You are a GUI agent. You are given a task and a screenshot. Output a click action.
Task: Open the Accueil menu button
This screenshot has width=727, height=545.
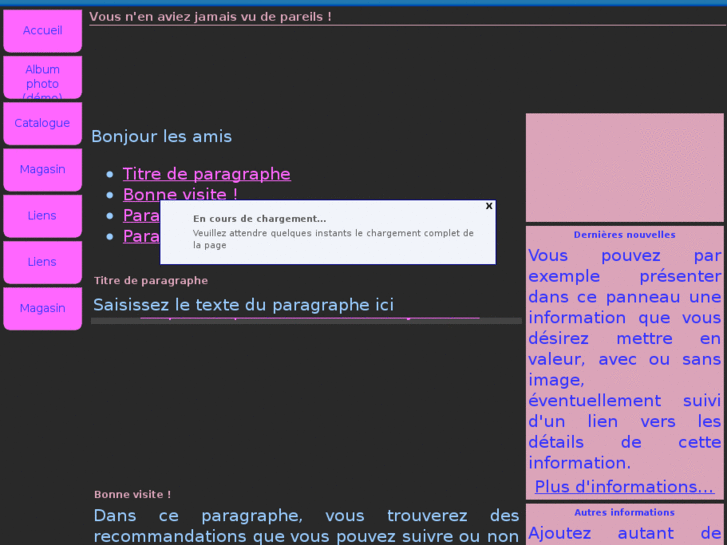pos(43,31)
